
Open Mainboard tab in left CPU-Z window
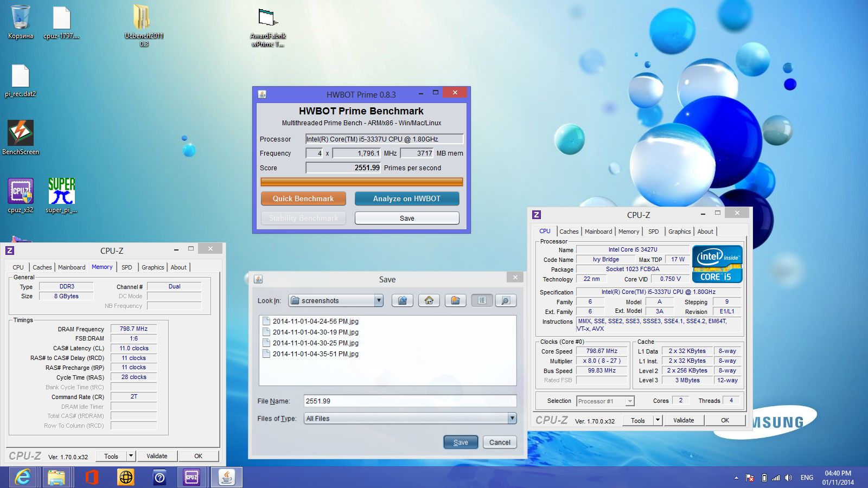click(72, 267)
